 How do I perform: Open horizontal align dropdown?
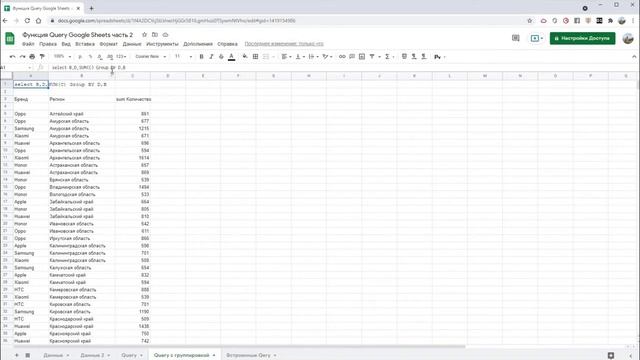pyautogui.click(x=287, y=57)
